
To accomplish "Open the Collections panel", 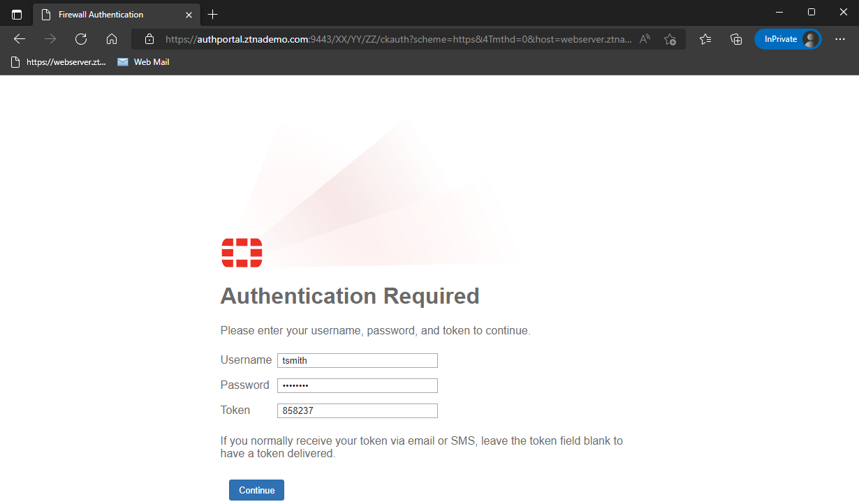I will pos(736,39).
